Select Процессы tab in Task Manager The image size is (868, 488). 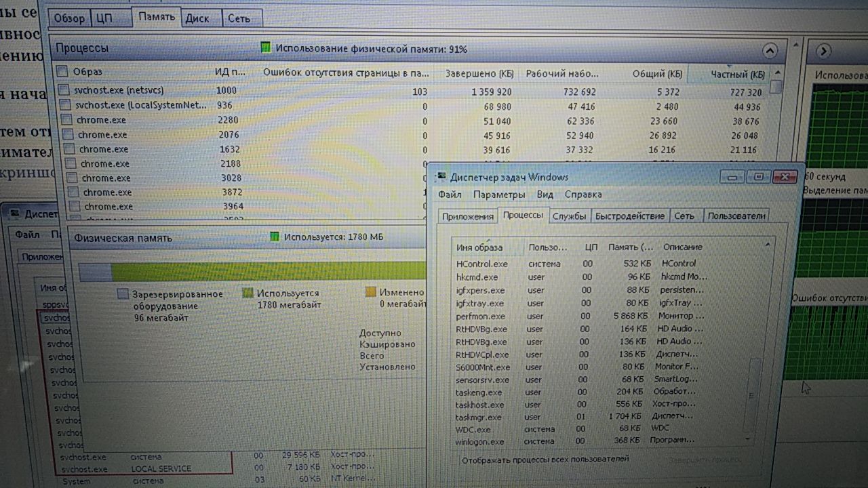[x=523, y=215]
